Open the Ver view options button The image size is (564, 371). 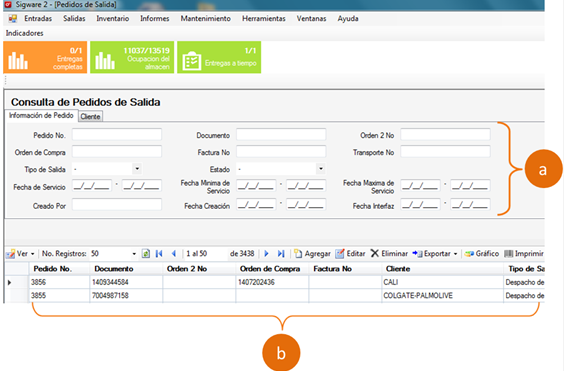pos(20,254)
